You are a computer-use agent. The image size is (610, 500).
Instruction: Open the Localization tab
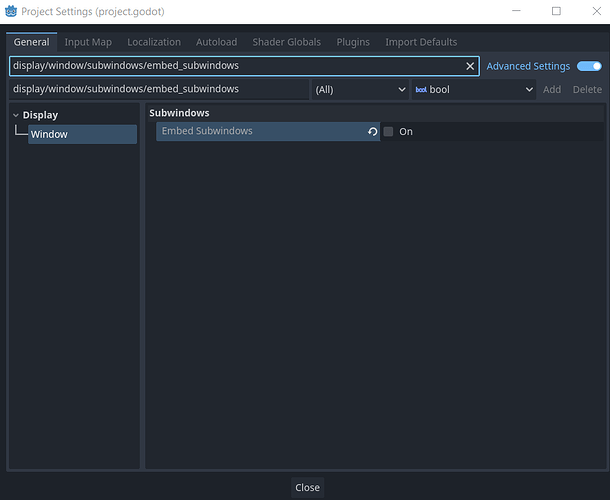pyautogui.click(x=154, y=42)
